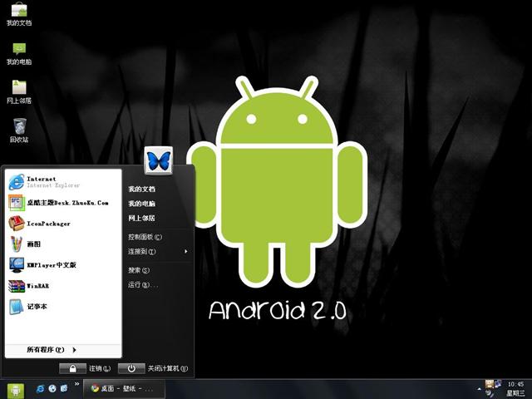The image size is (532, 399).
Task: Open 记事本 notepad
Action: point(63,307)
